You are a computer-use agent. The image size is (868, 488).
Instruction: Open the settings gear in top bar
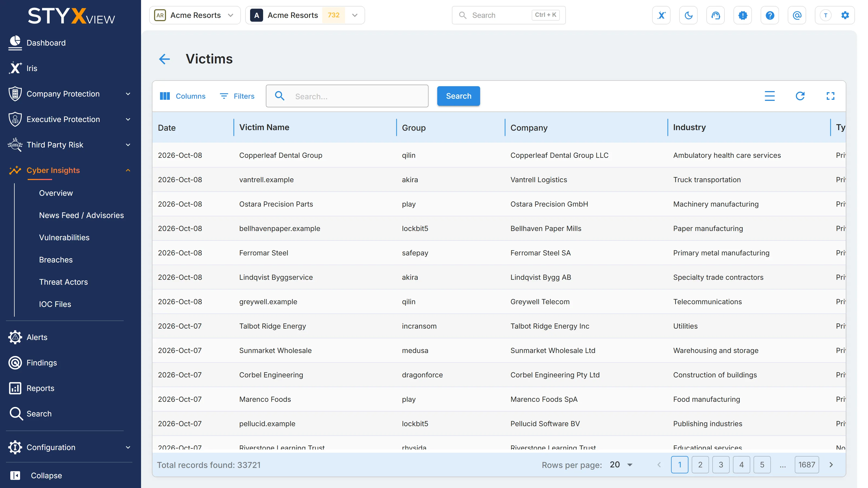(x=845, y=15)
